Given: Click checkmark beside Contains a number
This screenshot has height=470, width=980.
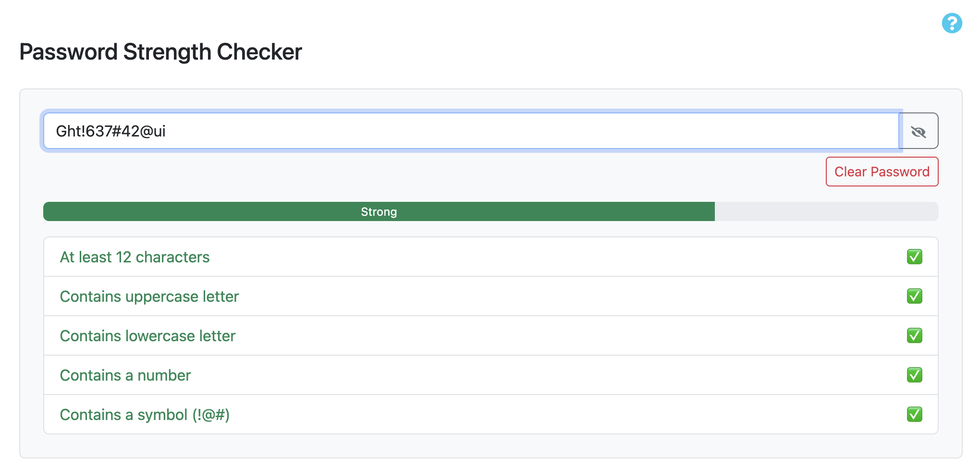Looking at the screenshot, I should click(914, 375).
